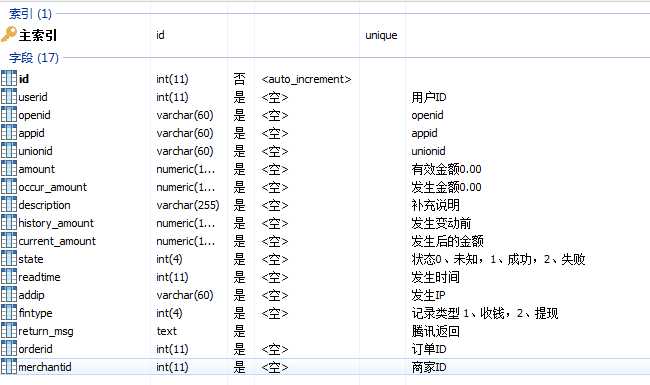
Task: Click the column icon for state field
Action: coord(9,259)
